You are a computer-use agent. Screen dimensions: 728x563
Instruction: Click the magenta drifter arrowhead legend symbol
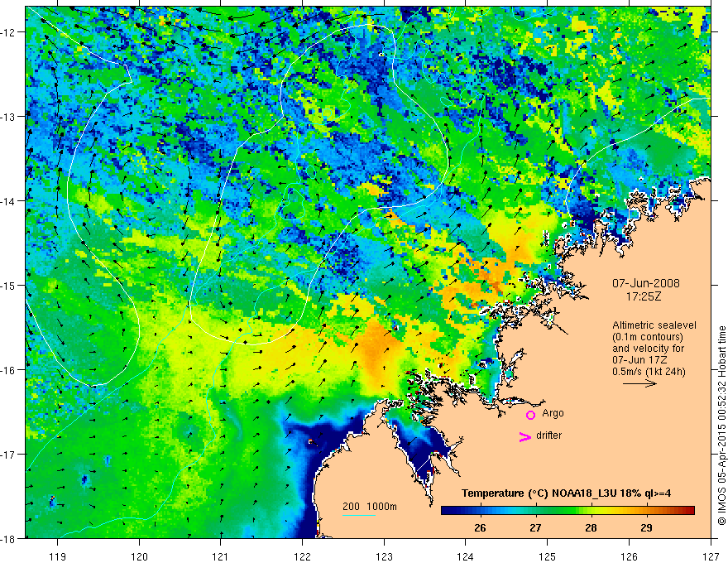(525, 436)
